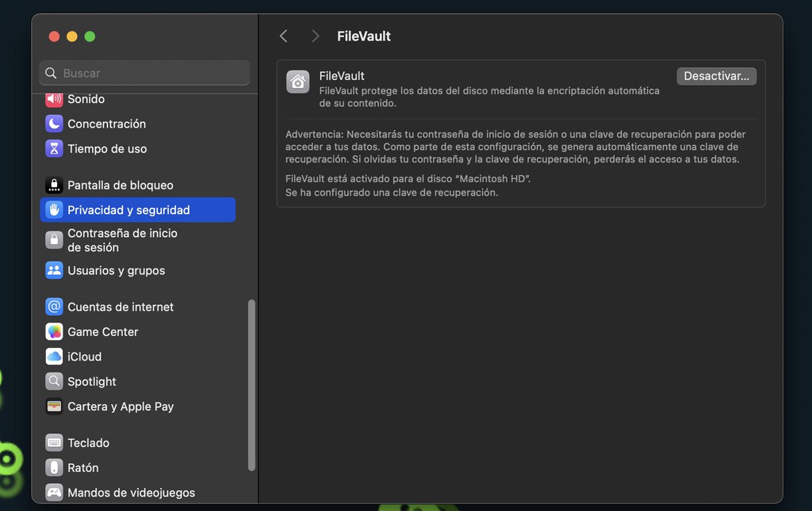Click the magnifier icon in Buscar field
812x511 pixels.
click(51, 73)
